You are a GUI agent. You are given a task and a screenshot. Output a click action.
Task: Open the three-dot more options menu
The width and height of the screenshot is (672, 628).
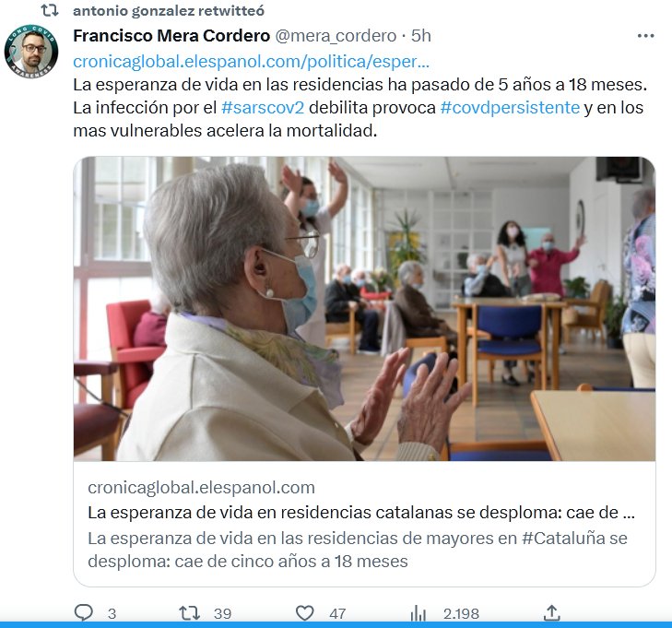[x=645, y=36]
